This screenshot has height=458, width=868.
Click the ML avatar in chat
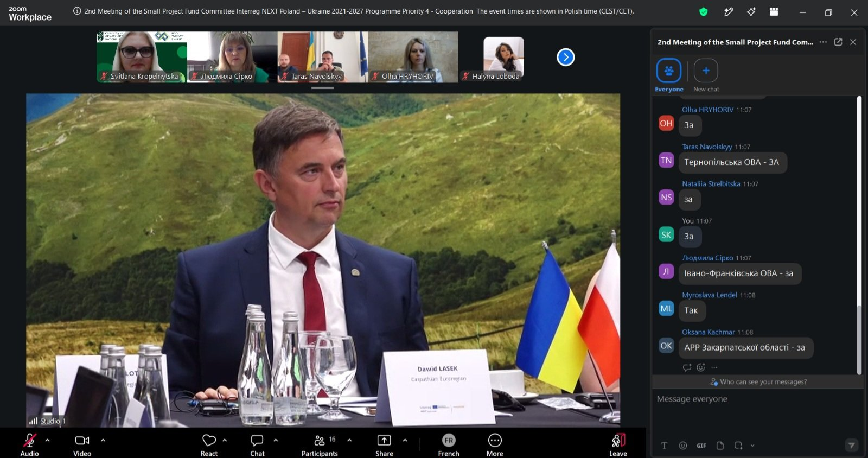(x=666, y=309)
